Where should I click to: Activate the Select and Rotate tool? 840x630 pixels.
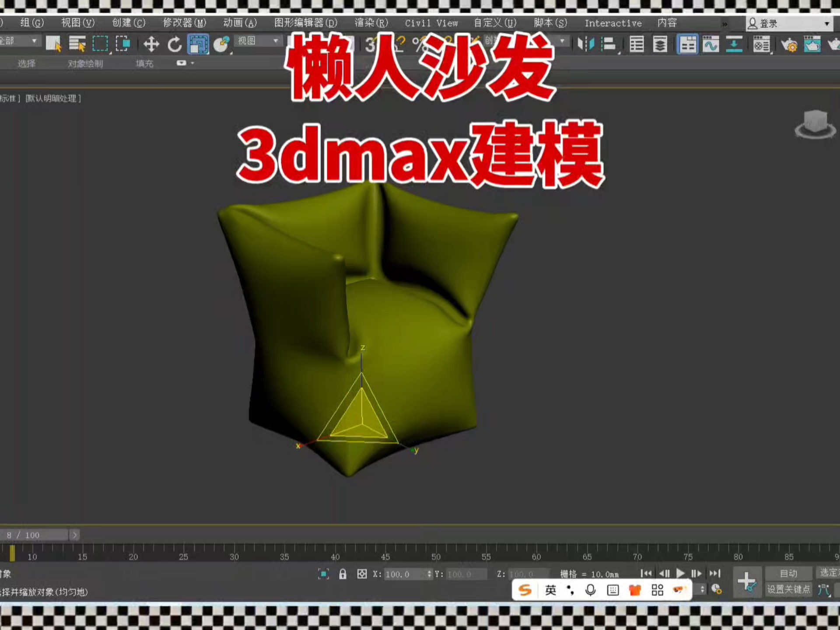pyautogui.click(x=175, y=44)
